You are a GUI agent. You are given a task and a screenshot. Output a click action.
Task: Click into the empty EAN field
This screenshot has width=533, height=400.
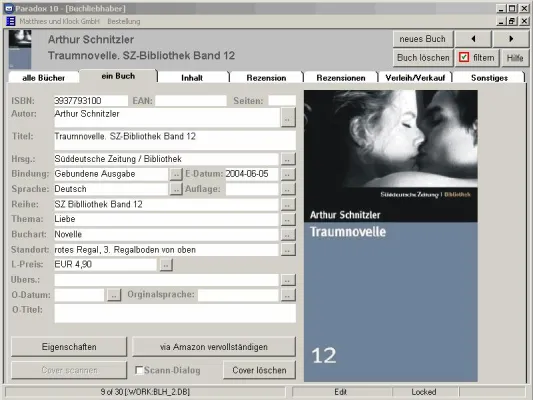[191, 101]
